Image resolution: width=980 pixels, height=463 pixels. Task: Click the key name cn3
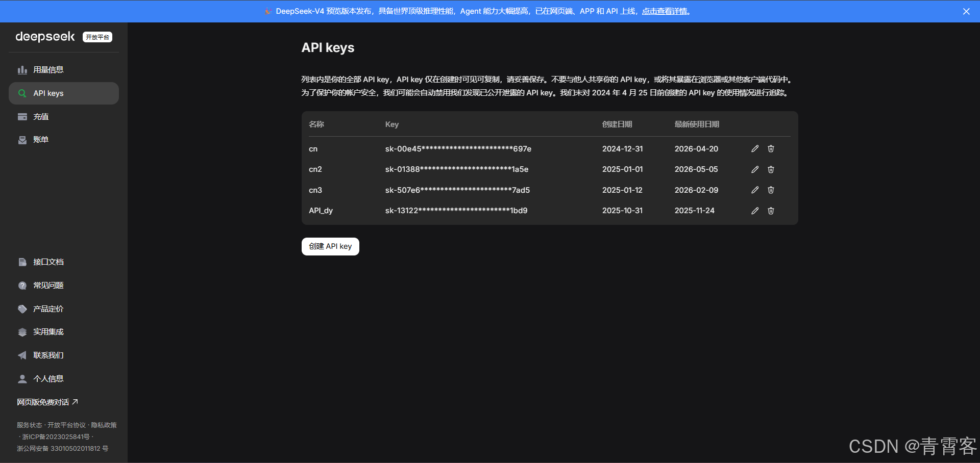click(315, 190)
